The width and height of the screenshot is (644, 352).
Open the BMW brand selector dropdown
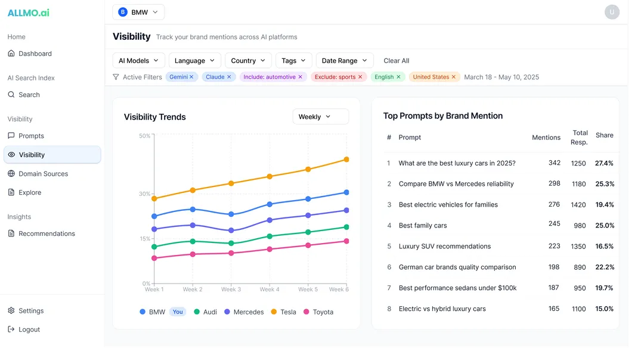click(138, 13)
